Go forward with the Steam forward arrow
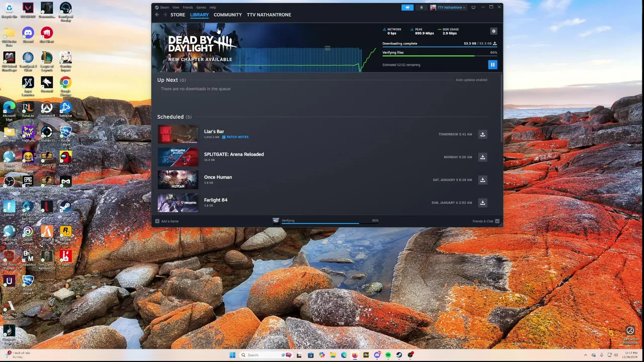644x362 pixels. [x=165, y=15]
